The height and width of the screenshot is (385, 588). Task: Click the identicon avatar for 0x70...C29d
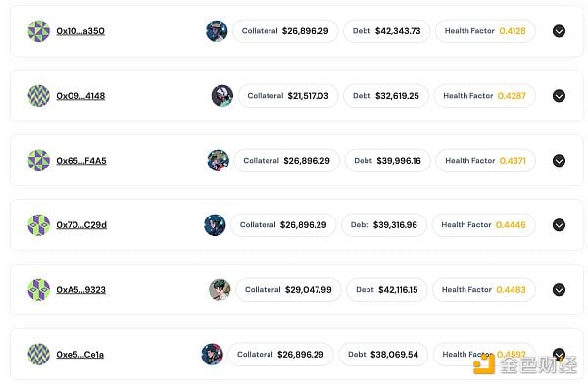click(39, 225)
